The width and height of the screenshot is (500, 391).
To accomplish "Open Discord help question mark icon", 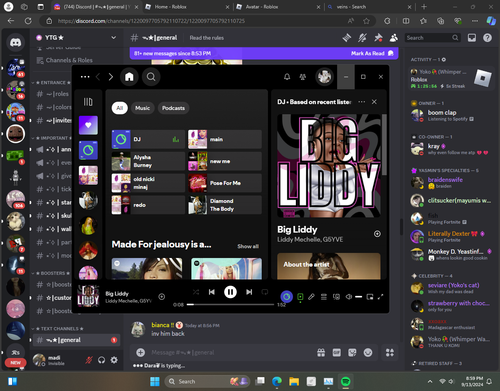I will point(487,38).
